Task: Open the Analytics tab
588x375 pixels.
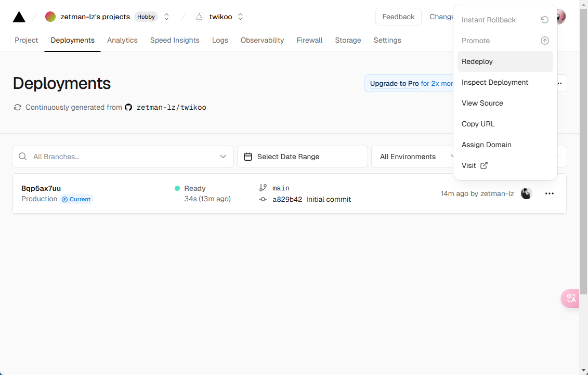Action: click(122, 40)
